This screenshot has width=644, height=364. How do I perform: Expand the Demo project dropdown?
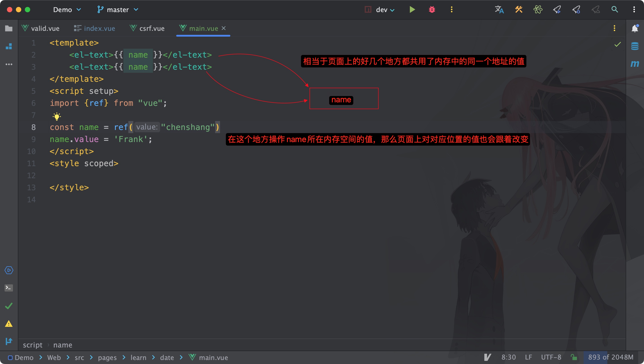67,10
